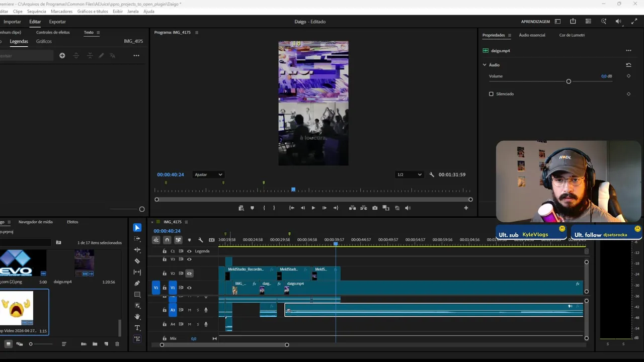Switch to the Gráficos tab
This screenshot has height=362, width=644.
(x=44, y=41)
